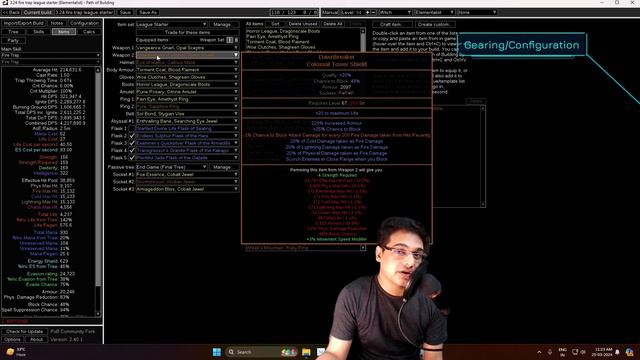Switch to the Items tab
The width and height of the screenshot is (640, 360).
[x=64, y=32]
